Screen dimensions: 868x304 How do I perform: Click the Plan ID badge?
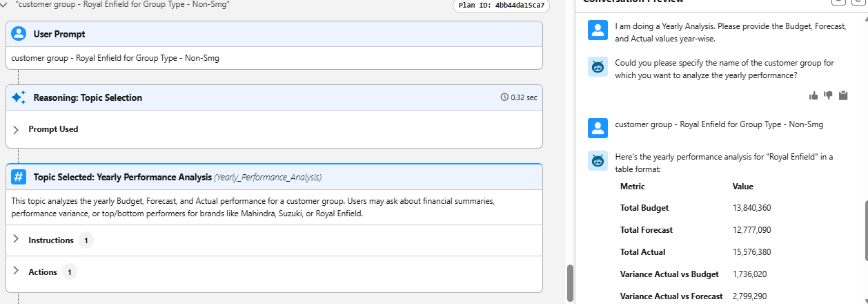pyautogui.click(x=501, y=6)
